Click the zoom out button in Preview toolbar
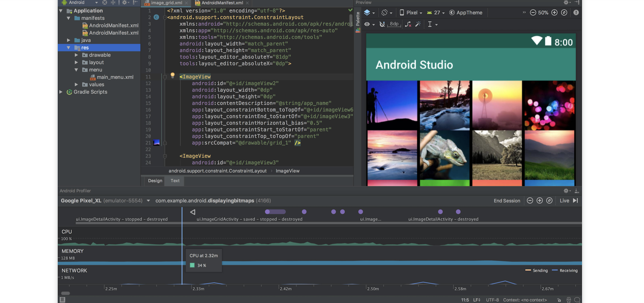644x303 pixels. (x=533, y=13)
